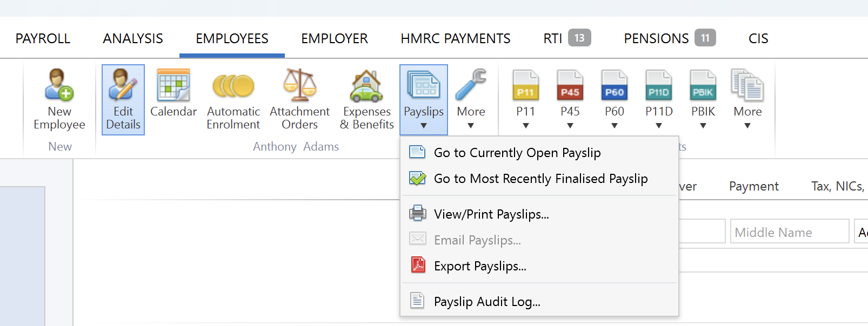Choose Go to Currently Open Payslip
Image resolution: width=868 pixels, height=326 pixels.
click(539, 153)
